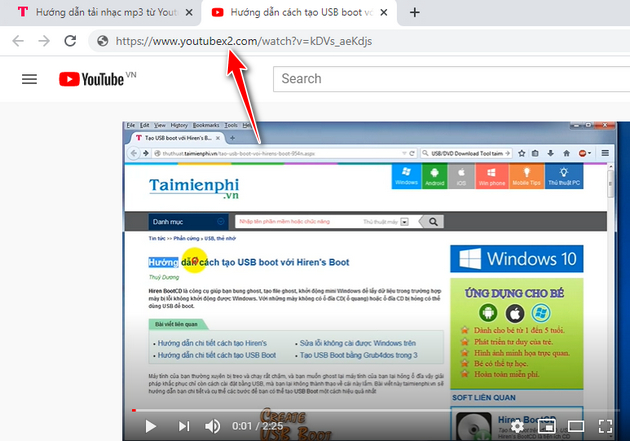Image resolution: width=630 pixels, height=441 pixels.
Task: Mute the video volume
Action: coord(213,426)
